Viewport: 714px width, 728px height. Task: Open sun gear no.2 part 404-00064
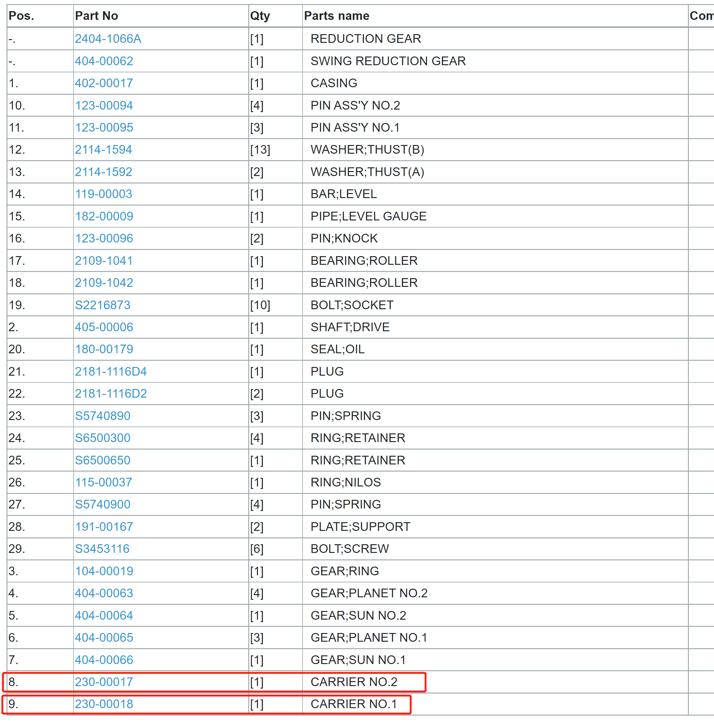coord(104,616)
